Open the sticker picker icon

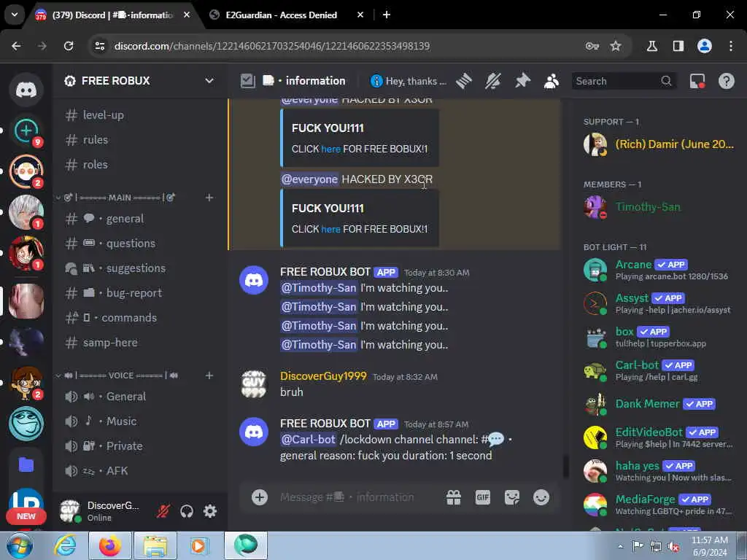click(x=512, y=497)
